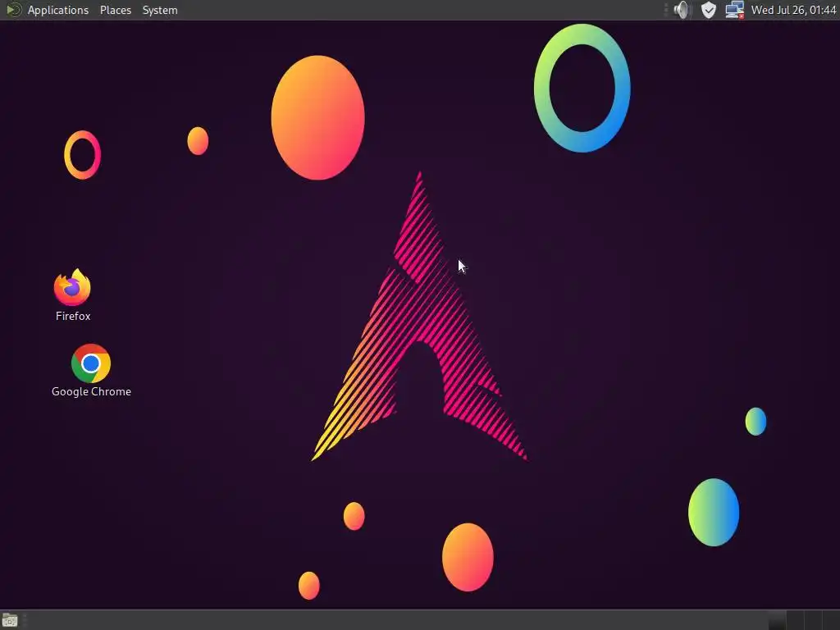Click the distro logo icon in top panel
The width and height of the screenshot is (840, 630).
[x=13, y=10]
